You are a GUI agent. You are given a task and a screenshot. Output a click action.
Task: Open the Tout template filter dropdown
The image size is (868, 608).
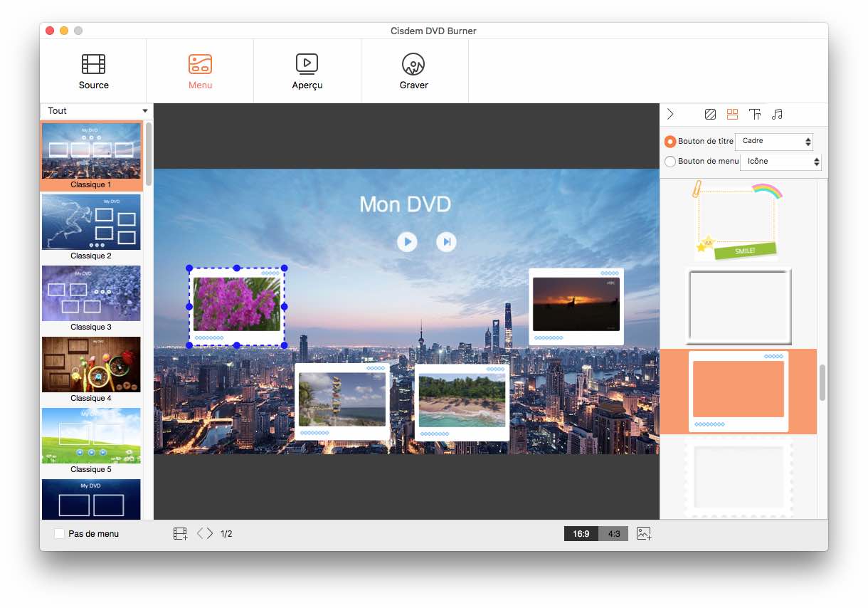[95, 111]
